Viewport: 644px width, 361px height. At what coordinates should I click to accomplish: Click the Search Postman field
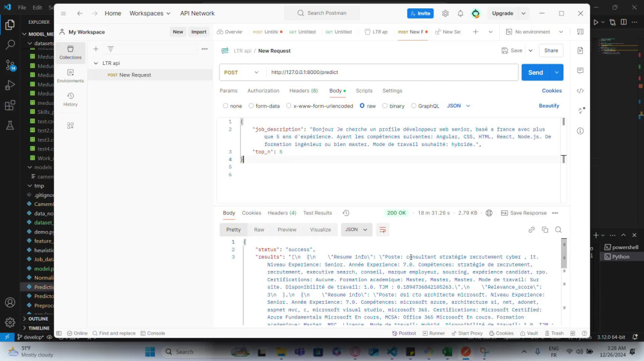coord(322,13)
